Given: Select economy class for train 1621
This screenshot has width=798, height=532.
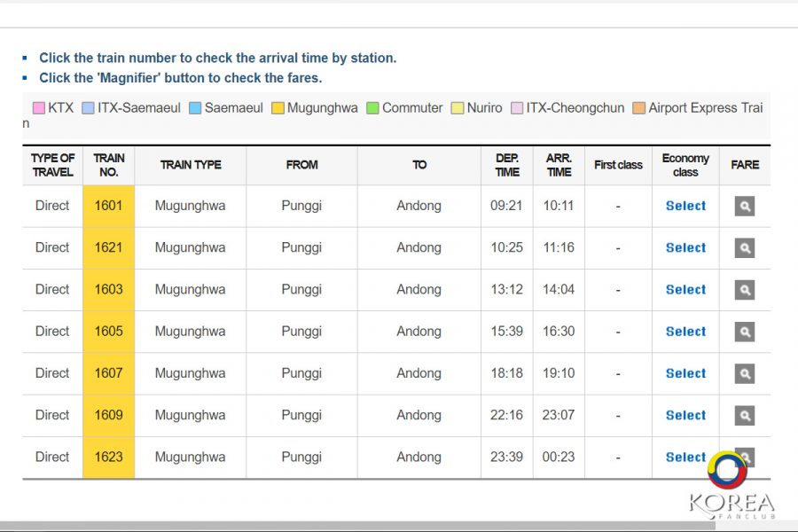Looking at the screenshot, I should (685, 248).
